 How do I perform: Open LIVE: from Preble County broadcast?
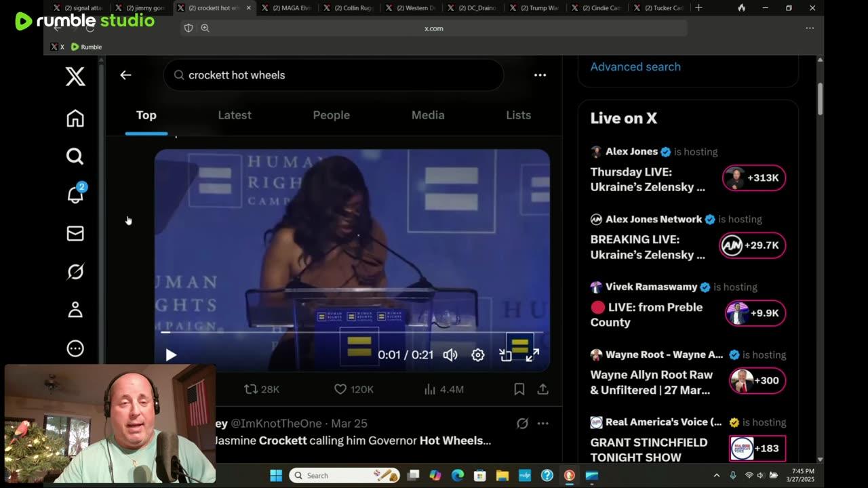646,314
